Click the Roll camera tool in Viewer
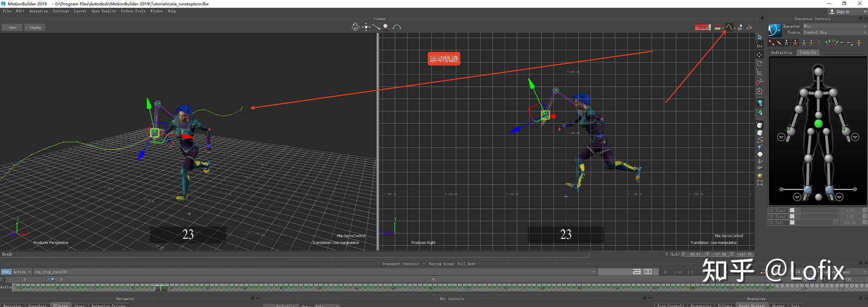The height and width of the screenshot is (307, 868). point(397,27)
